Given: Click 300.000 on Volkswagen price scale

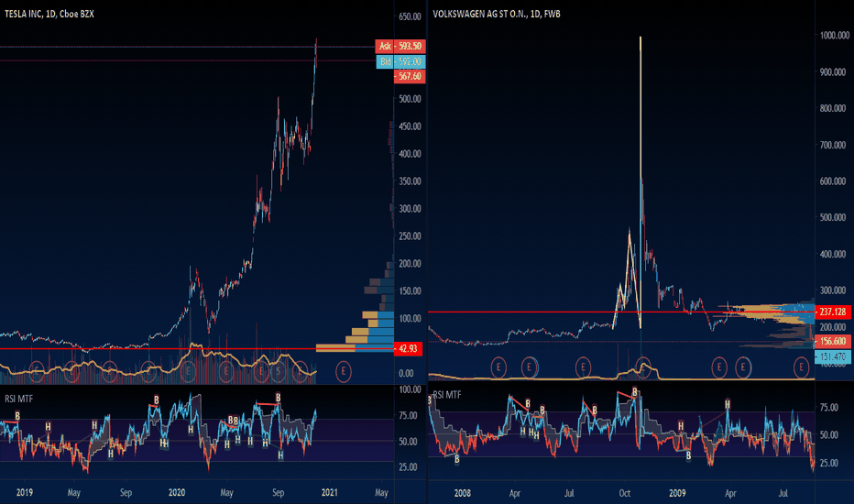Looking at the screenshot, I should (835, 290).
